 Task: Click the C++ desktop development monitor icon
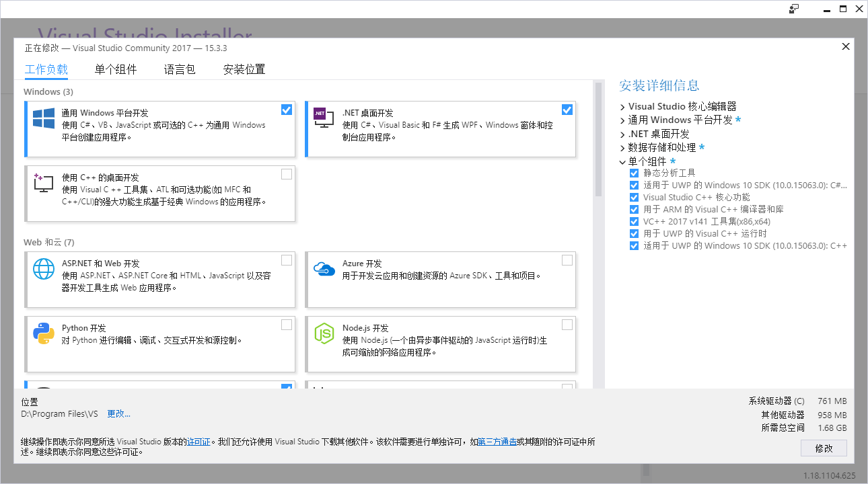pos(43,183)
